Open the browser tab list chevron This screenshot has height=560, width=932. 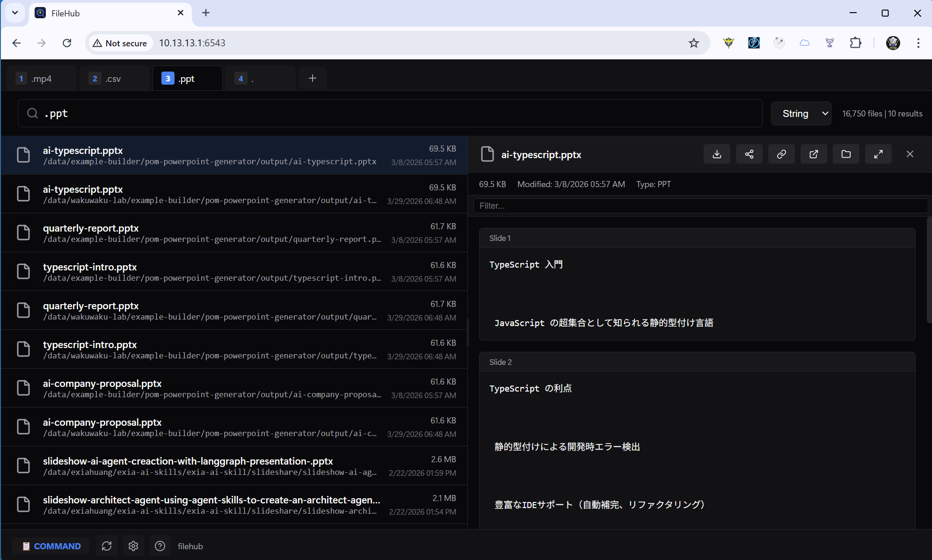(x=15, y=13)
